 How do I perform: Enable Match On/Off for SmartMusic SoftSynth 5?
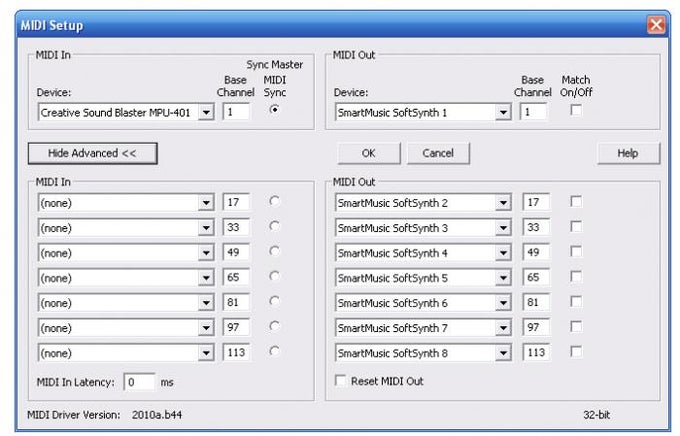(576, 276)
